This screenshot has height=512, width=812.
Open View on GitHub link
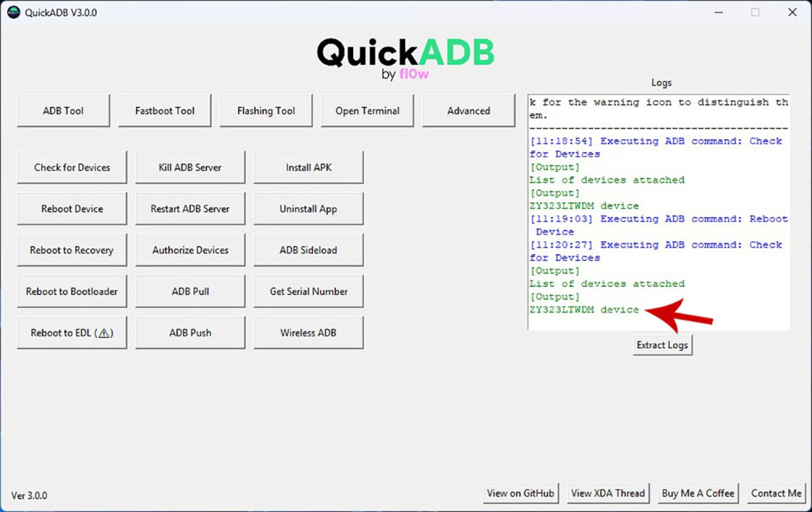click(520, 493)
